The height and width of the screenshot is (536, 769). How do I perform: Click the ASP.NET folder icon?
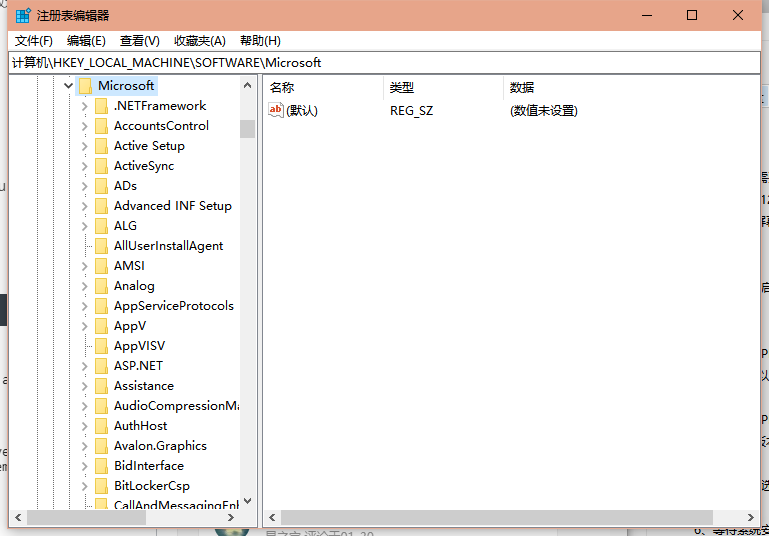101,366
